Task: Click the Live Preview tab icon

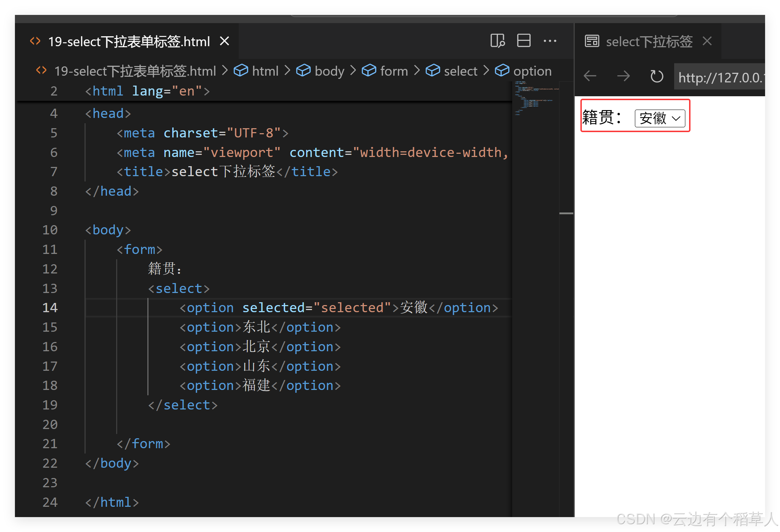Action: click(592, 41)
